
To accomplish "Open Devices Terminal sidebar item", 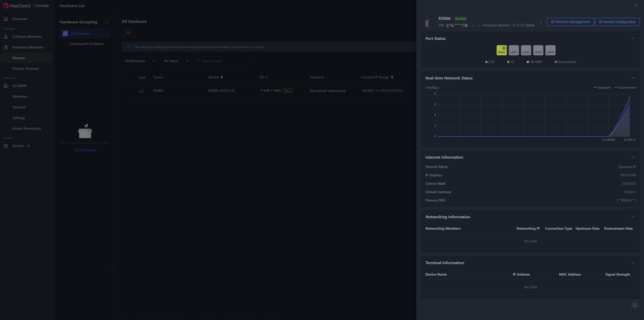I will (25, 69).
